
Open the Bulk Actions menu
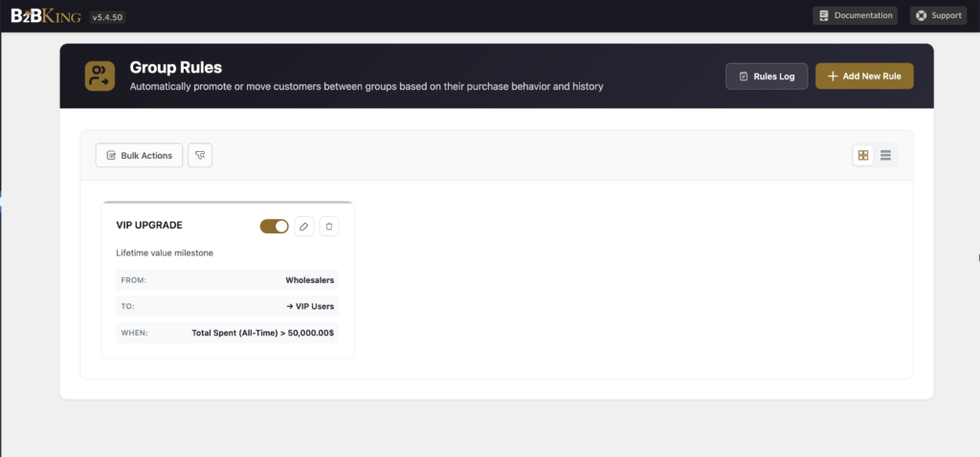pos(140,155)
